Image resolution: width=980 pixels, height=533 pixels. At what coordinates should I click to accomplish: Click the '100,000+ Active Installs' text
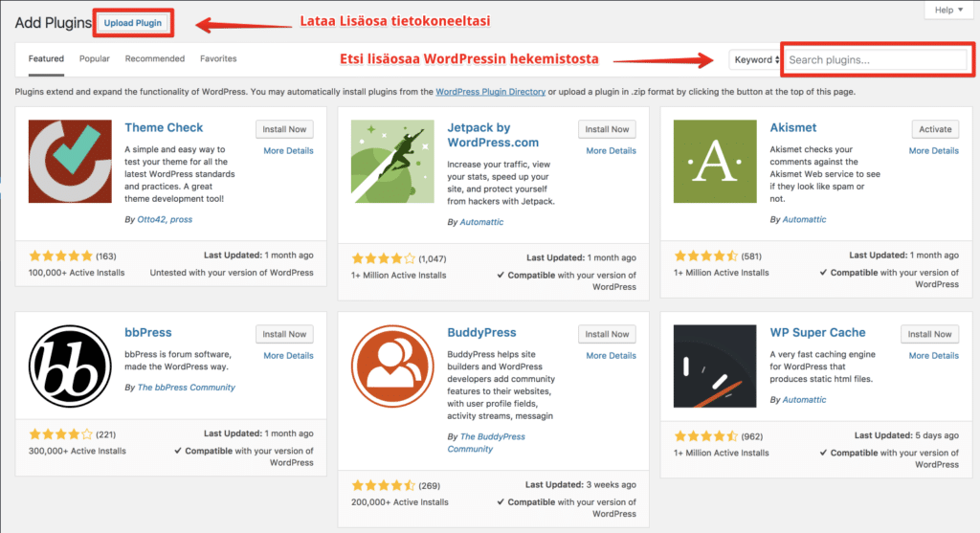point(77,273)
